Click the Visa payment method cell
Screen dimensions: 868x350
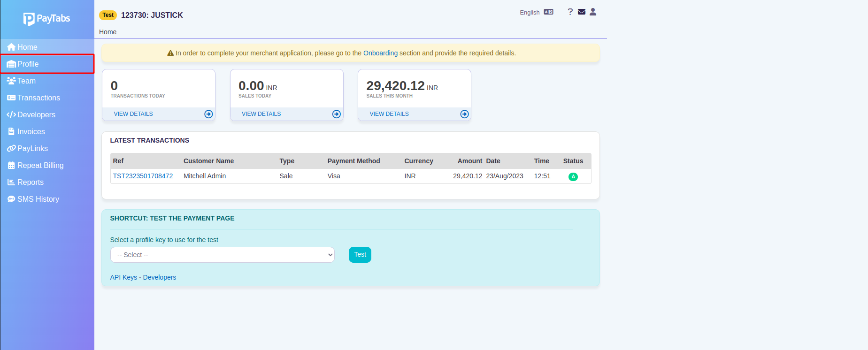point(334,176)
